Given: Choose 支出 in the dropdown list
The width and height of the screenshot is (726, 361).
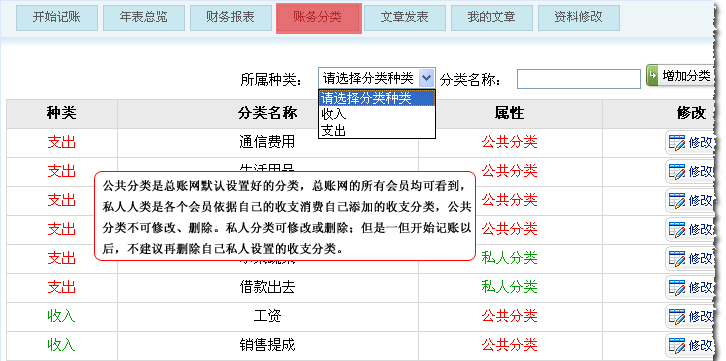Looking at the screenshot, I should click(377, 131).
